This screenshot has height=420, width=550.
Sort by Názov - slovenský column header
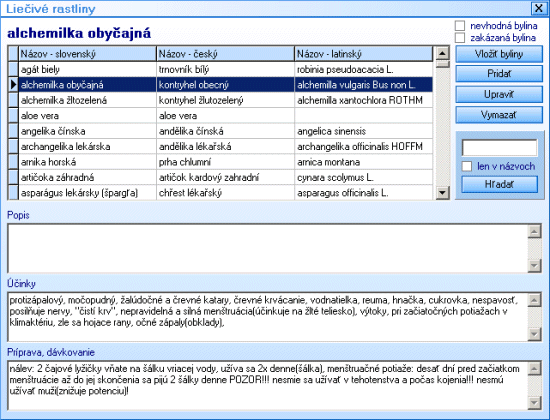click(87, 54)
